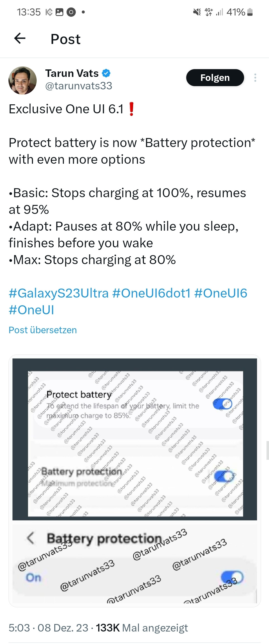Open the @tarunvats33 handle

point(79,86)
